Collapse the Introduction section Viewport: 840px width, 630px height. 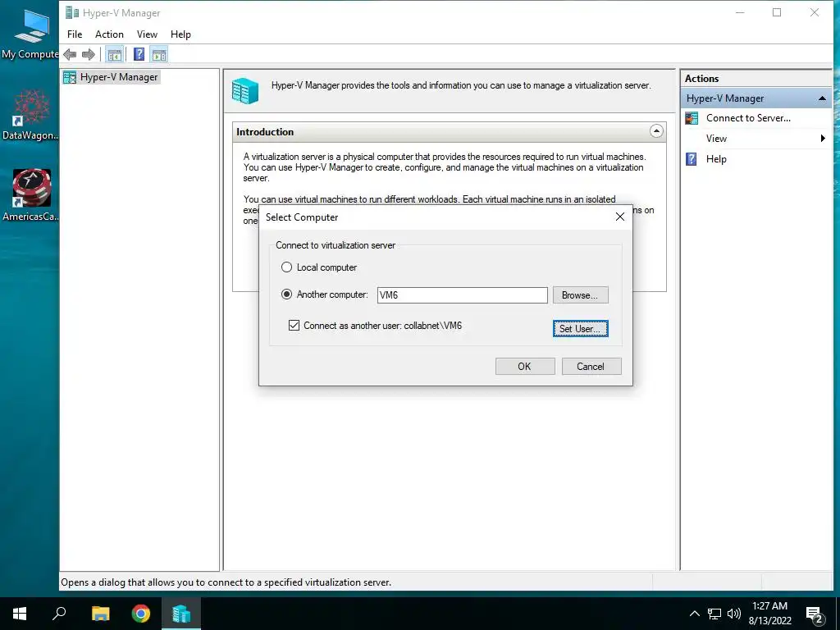pos(656,131)
